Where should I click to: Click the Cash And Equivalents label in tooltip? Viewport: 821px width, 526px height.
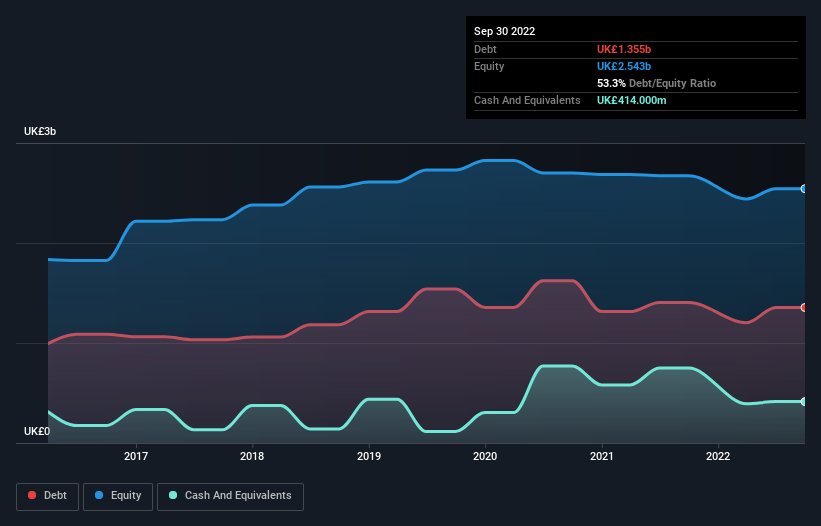pos(527,100)
